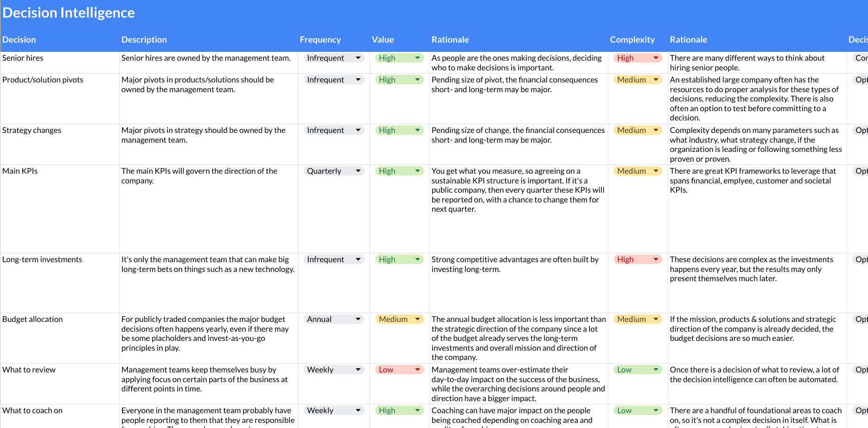Viewport: 868px width, 428px height.
Task: Select the Decision Intelligence title cell
Action: point(69,13)
